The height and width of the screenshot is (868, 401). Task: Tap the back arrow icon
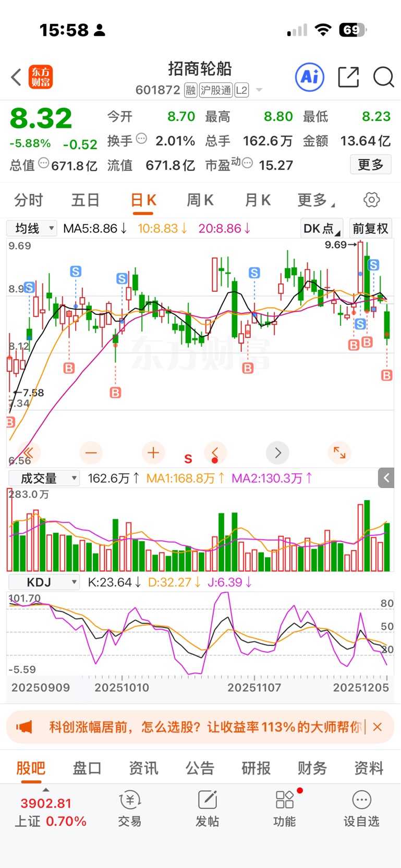pos(16,77)
